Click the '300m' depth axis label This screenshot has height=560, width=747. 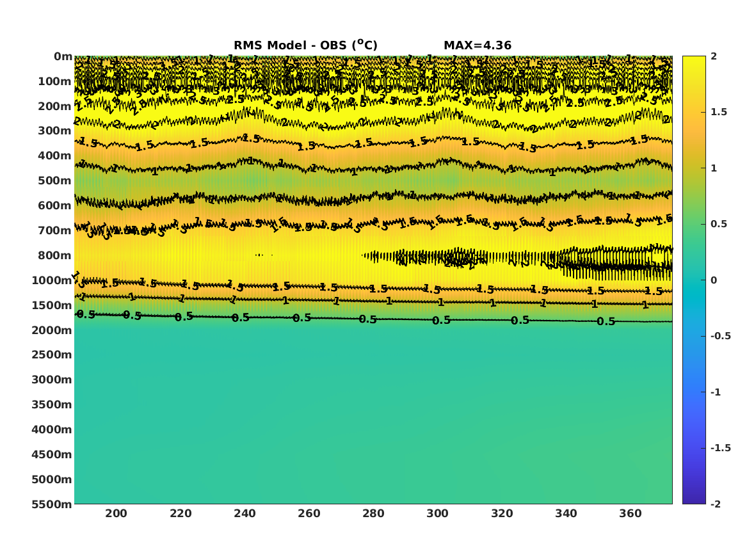tap(55, 131)
